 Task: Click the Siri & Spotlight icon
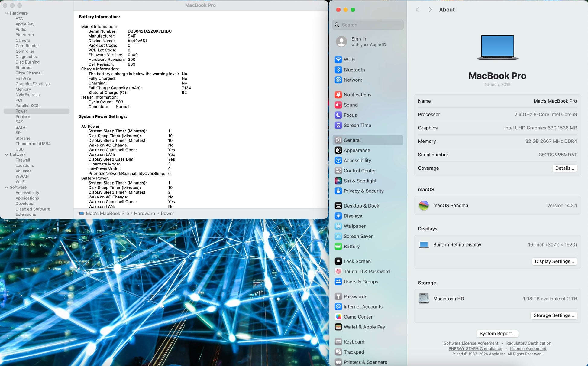point(338,181)
